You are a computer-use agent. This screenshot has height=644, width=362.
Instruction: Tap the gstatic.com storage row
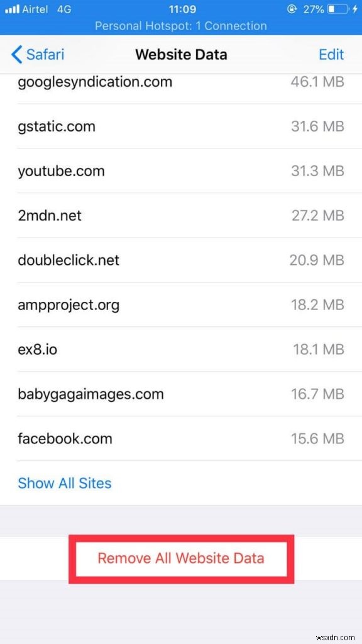point(181,126)
